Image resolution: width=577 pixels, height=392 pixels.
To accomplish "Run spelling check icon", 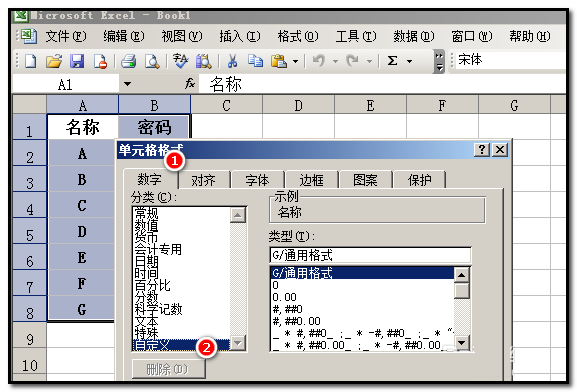I will (180, 61).
